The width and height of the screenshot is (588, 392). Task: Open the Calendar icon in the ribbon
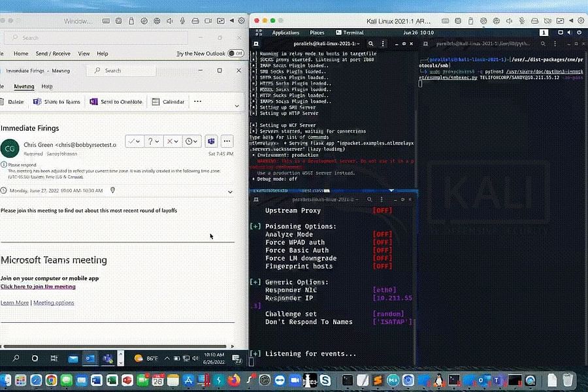click(155, 101)
